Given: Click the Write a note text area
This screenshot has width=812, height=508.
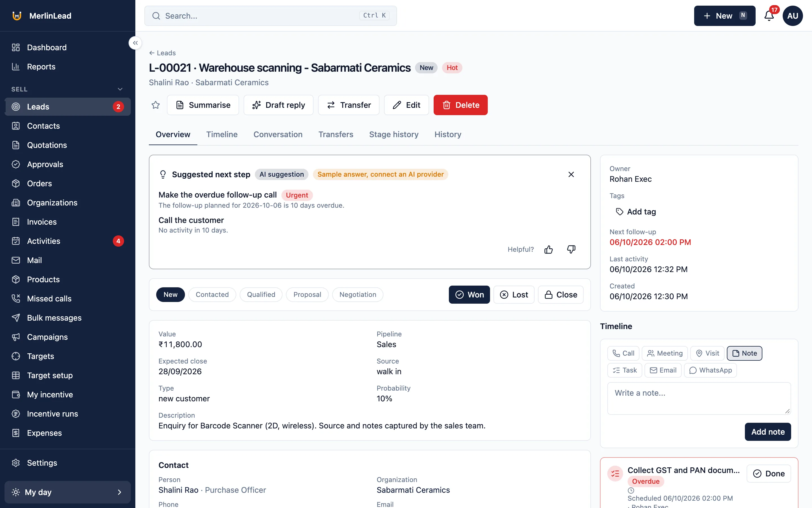Looking at the screenshot, I should tap(699, 398).
